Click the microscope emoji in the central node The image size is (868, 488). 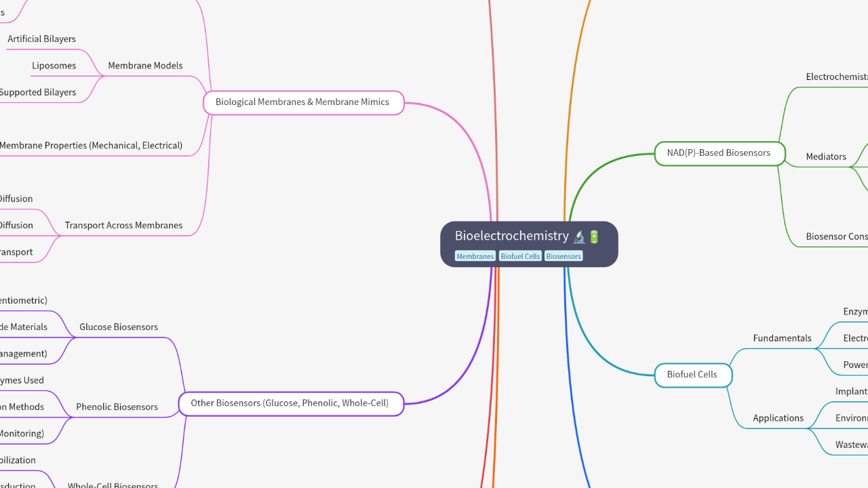tap(579, 237)
